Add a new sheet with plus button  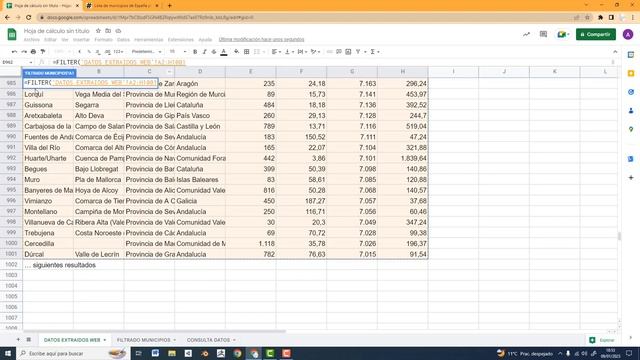pos(18,340)
